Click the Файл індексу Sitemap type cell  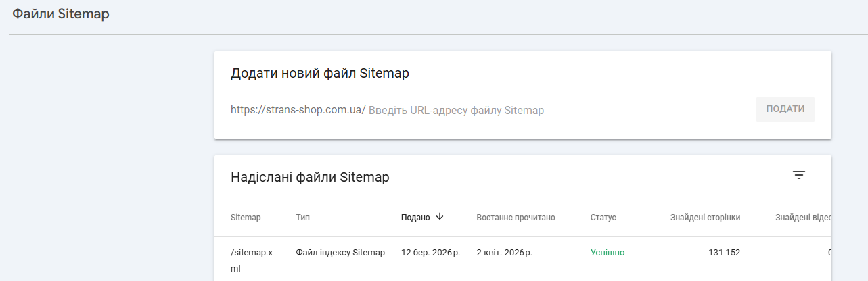(340, 253)
